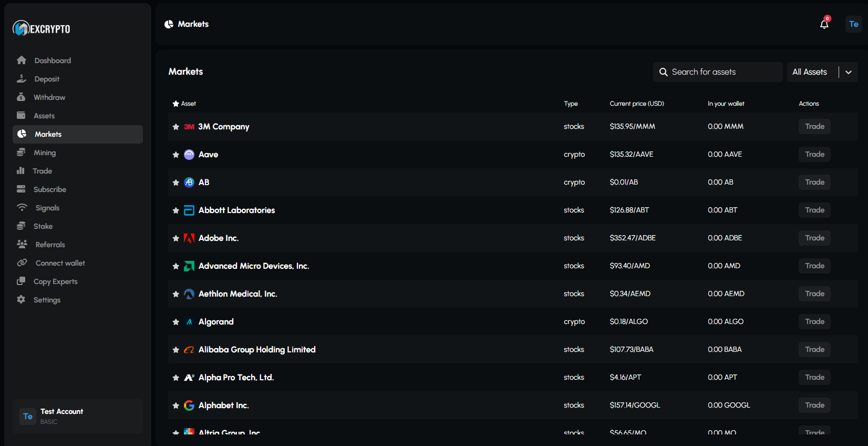The image size is (868, 446).
Task: Click the Aave logo icon
Action: (189, 155)
